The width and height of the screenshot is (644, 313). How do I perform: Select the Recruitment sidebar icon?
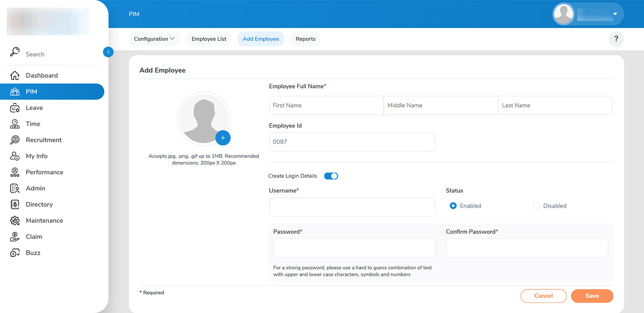[15, 140]
